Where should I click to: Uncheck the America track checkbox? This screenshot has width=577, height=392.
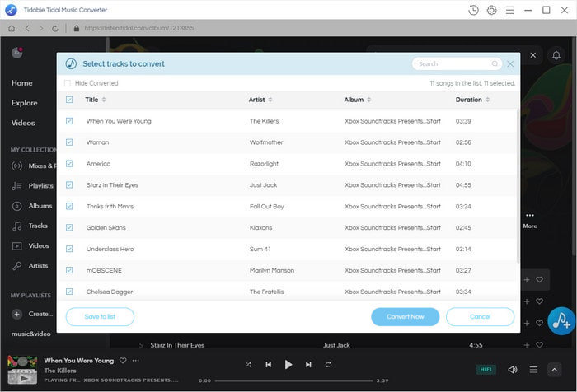69,164
